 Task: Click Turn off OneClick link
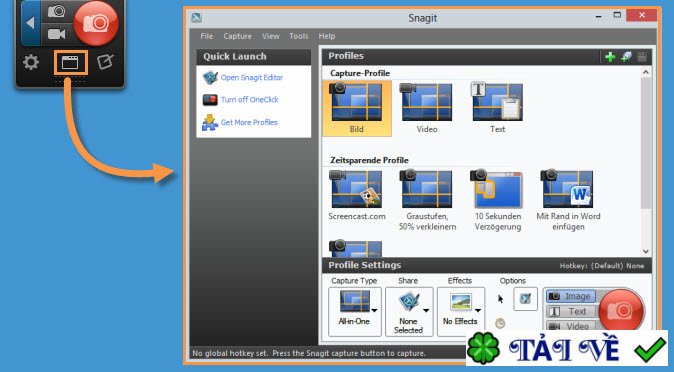[250, 99]
